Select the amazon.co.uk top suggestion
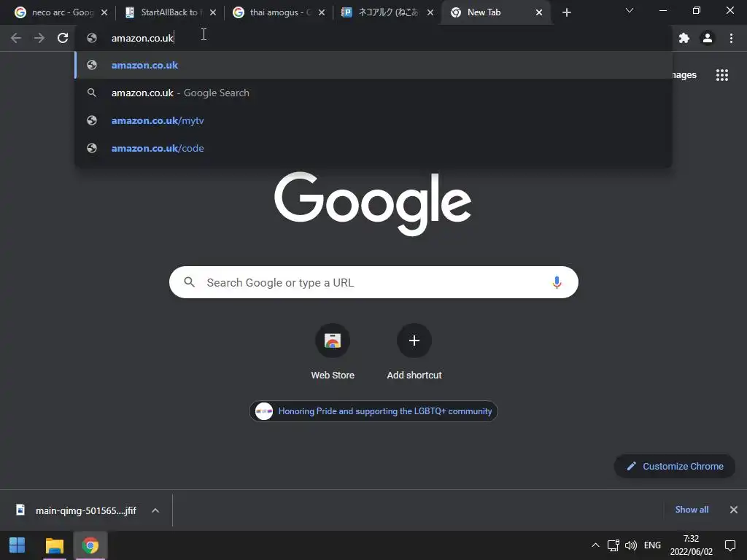The width and height of the screenshot is (747, 560). click(x=373, y=65)
